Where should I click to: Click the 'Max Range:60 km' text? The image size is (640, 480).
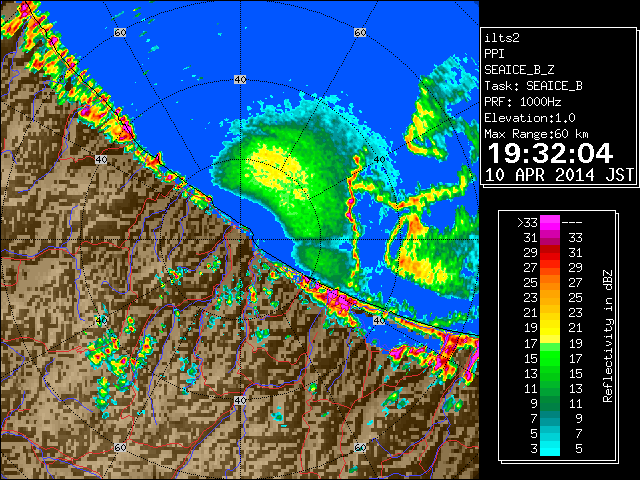coord(536,134)
